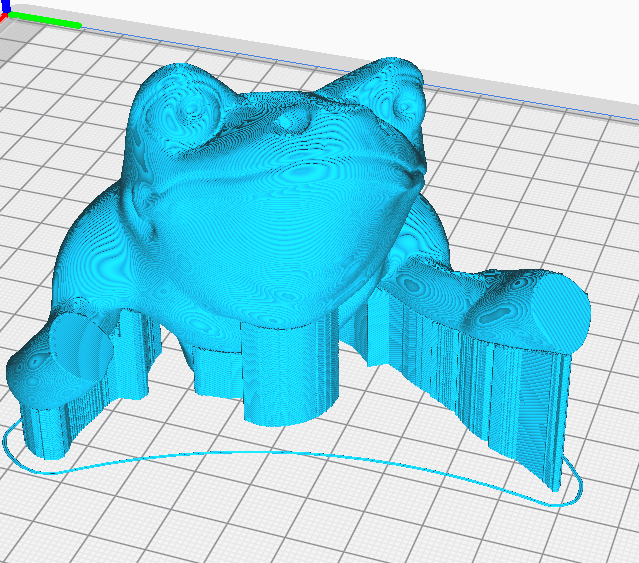Click the green Y-axis line
The height and width of the screenshot is (563, 639).
pos(45,20)
